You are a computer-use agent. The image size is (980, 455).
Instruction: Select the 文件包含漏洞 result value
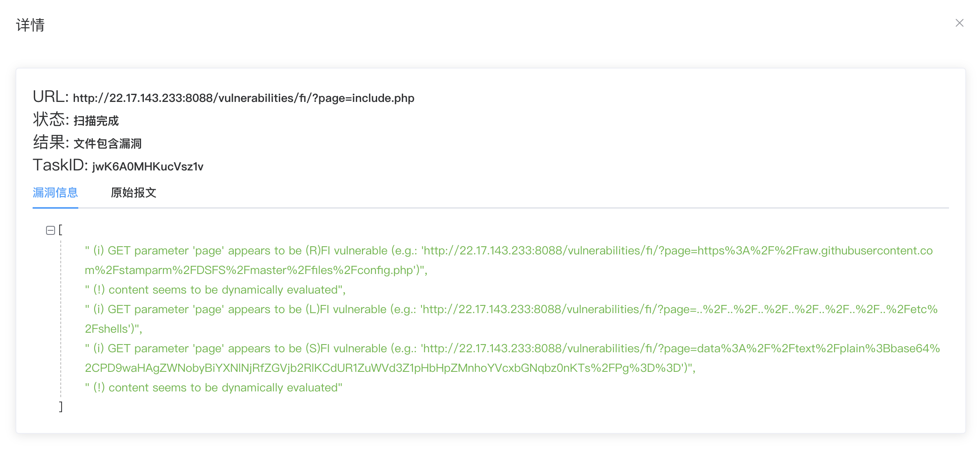click(x=107, y=144)
